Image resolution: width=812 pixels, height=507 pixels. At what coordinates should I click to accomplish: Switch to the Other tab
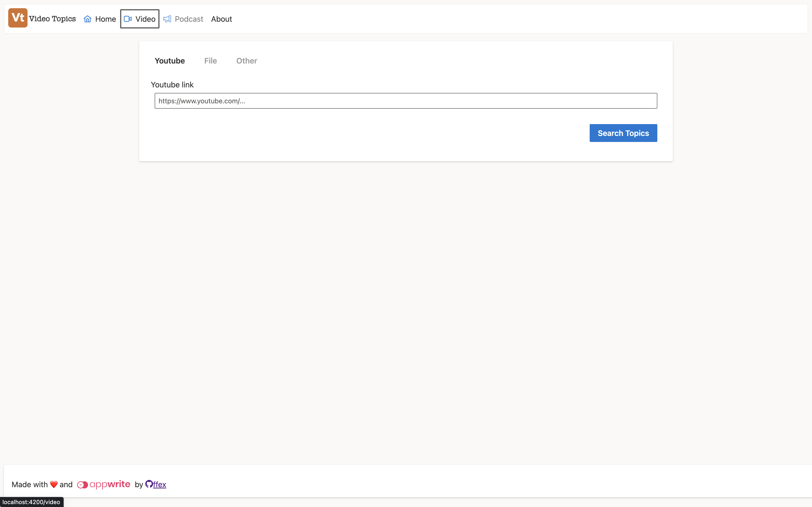246,61
